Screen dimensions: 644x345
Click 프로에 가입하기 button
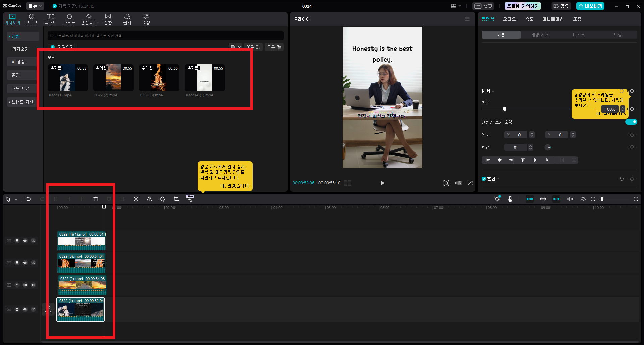tap(523, 6)
